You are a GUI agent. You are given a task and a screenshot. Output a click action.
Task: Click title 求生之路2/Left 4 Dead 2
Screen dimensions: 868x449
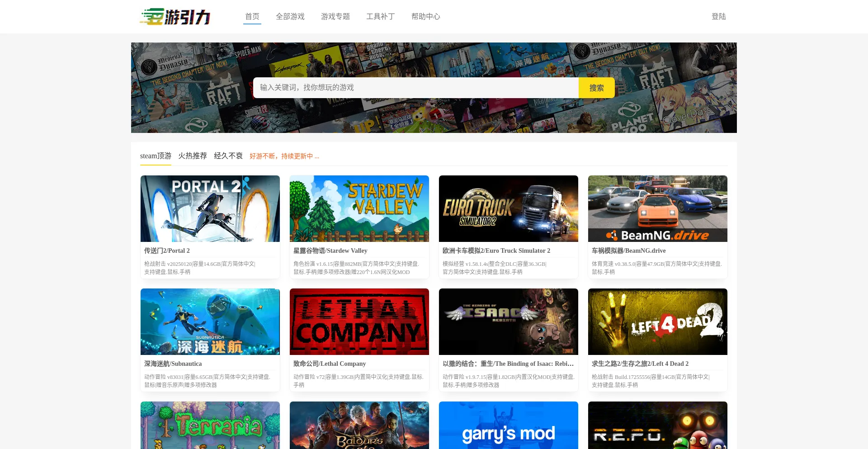coord(640,364)
